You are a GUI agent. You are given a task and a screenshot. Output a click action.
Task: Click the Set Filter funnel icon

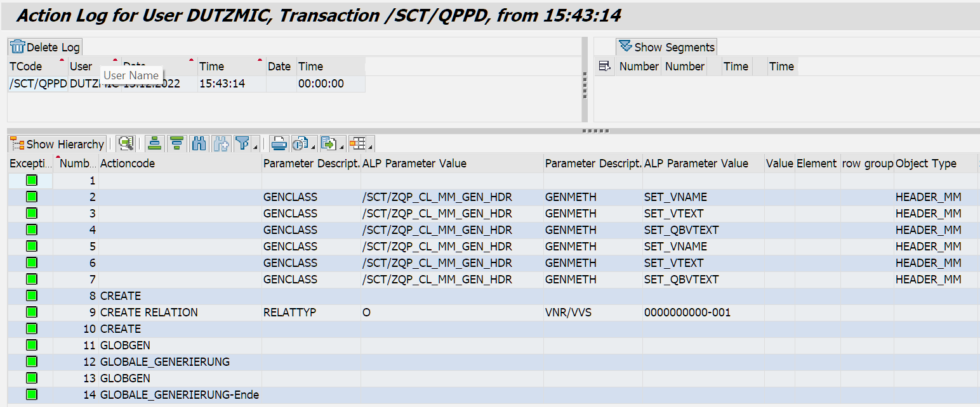[x=242, y=144]
